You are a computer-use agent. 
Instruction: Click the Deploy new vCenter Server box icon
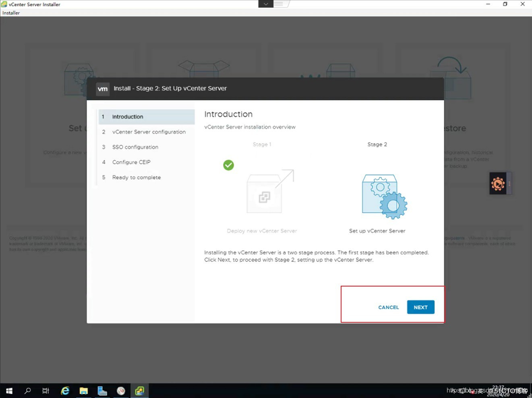click(x=269, y=191)
